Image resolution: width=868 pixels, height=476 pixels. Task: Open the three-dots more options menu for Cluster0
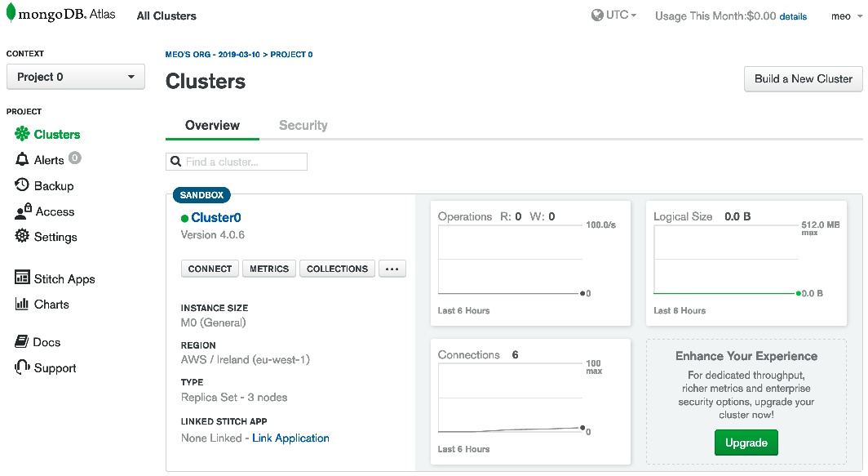392,269
